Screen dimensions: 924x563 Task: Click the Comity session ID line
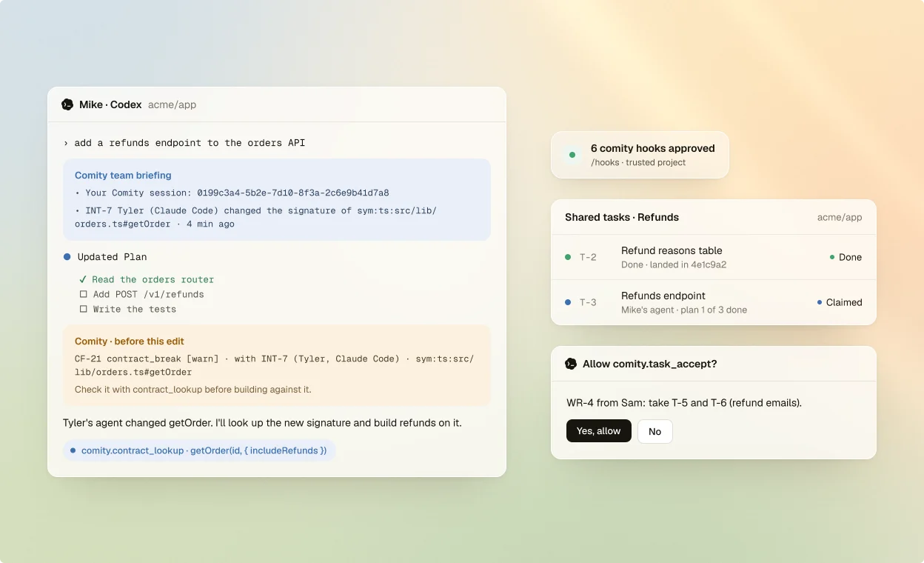point(232,193)
